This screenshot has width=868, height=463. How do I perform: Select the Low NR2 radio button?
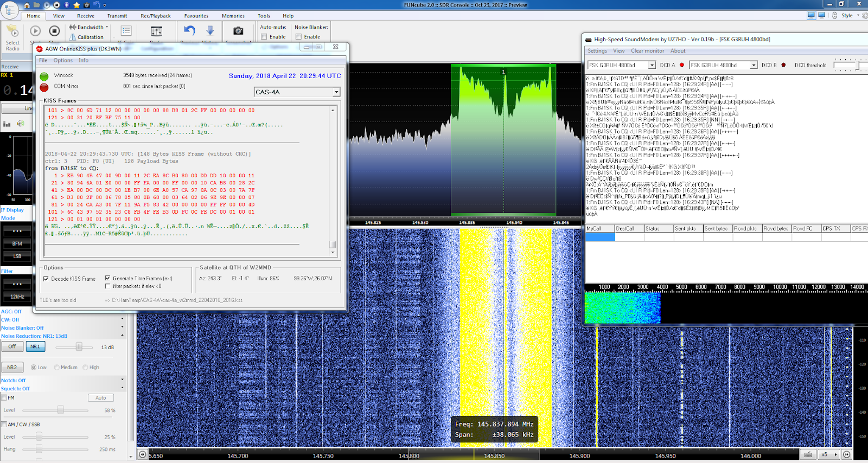34,368
